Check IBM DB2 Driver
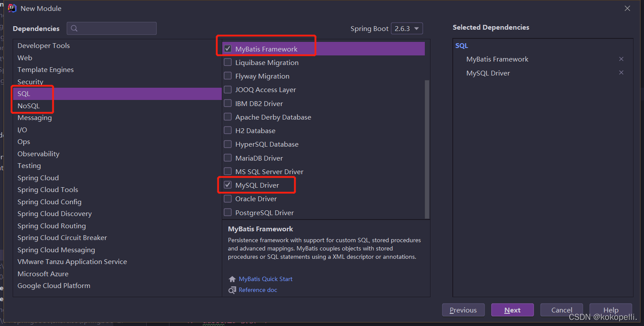The image size is (644, 326). click(227, 103)
